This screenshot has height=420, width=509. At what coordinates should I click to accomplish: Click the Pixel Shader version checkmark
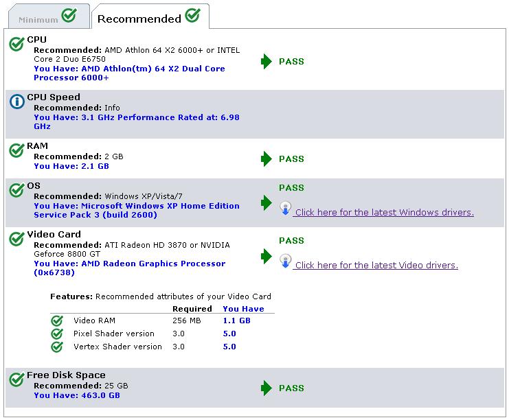57,334
